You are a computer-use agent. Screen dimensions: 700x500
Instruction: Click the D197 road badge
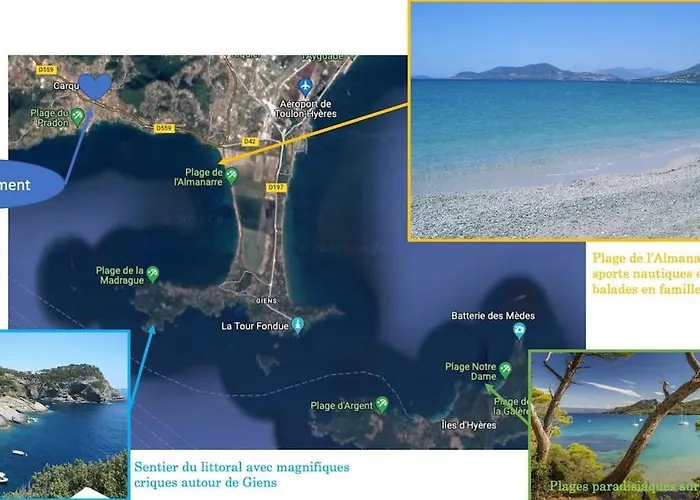[276, 188]
